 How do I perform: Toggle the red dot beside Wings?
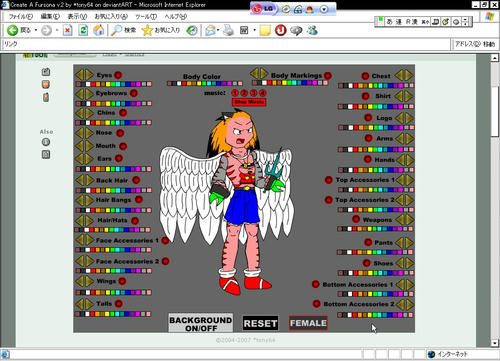122,281
